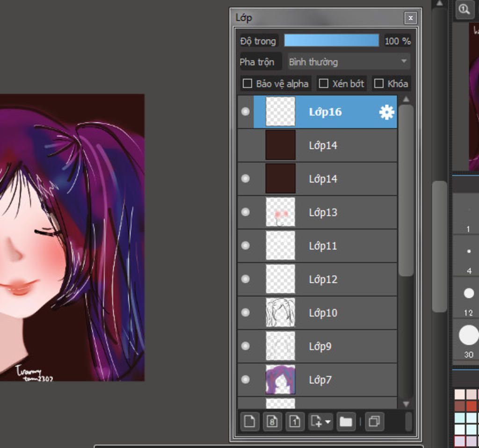Pick the red palette swatch
Screen dimensions: 479x448
click(472, 406)
